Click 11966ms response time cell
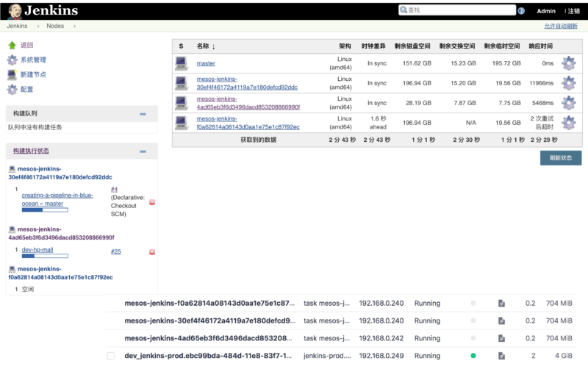This screenshot has height=369, width=588. tap(542, 83)
